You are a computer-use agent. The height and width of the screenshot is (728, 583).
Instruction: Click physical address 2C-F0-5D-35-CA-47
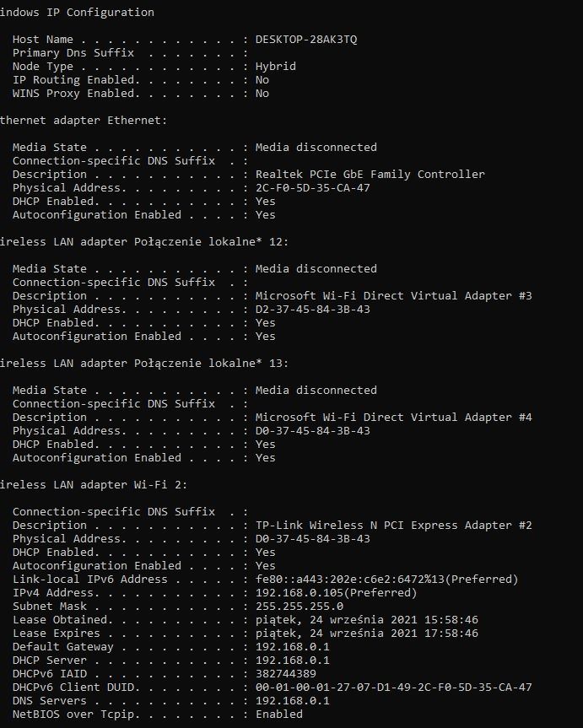[313, 188]
